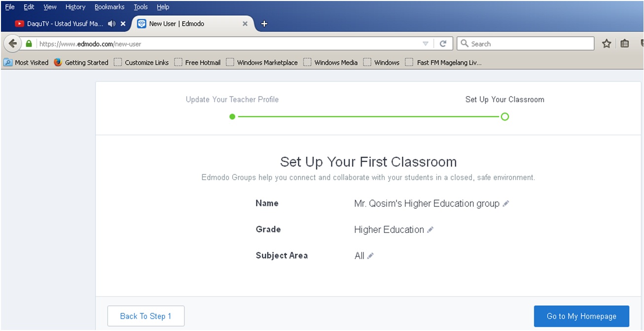Click the completed Teacher Profile step dot
Image resolution: width=644 pixels, height=331 pixels.
pos(232,117)
